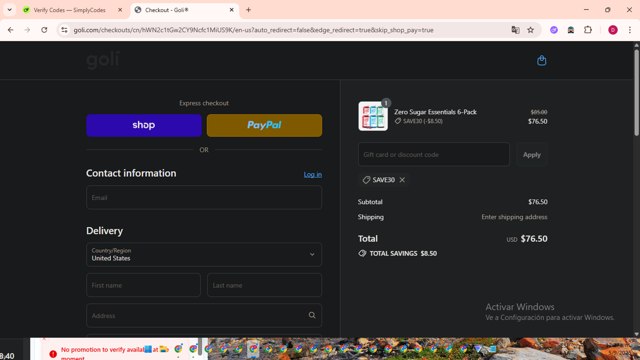
Task: Click the Zero Sugar Essentials product thumbnail
Action: point(373,116)
